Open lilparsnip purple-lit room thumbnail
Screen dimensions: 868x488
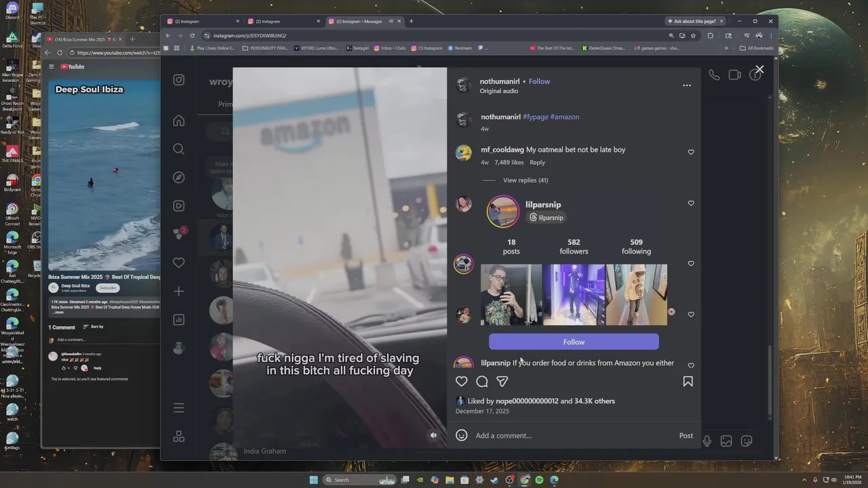point(574,295)
